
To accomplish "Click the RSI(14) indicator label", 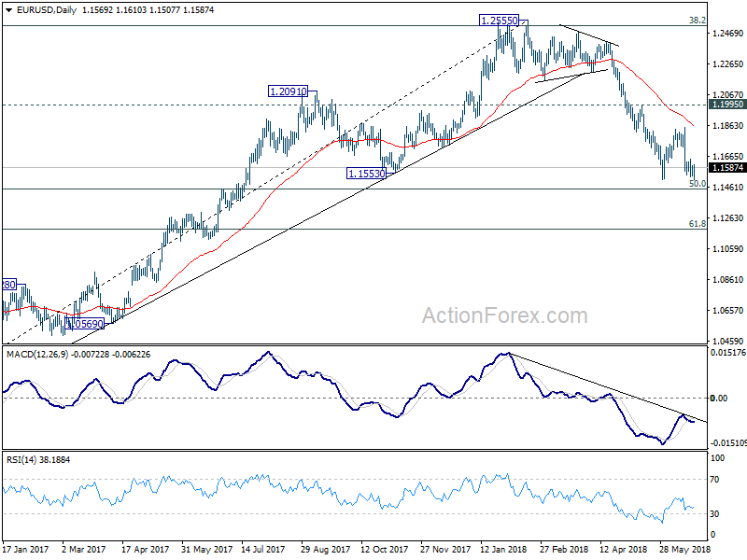I will click(21, 459).
